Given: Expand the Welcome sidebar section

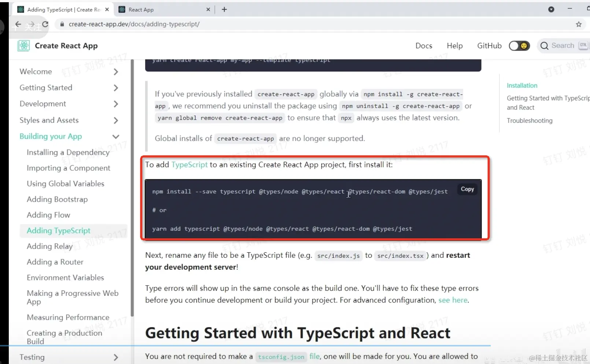Looking at the screenshot, I should pos(116,72).
